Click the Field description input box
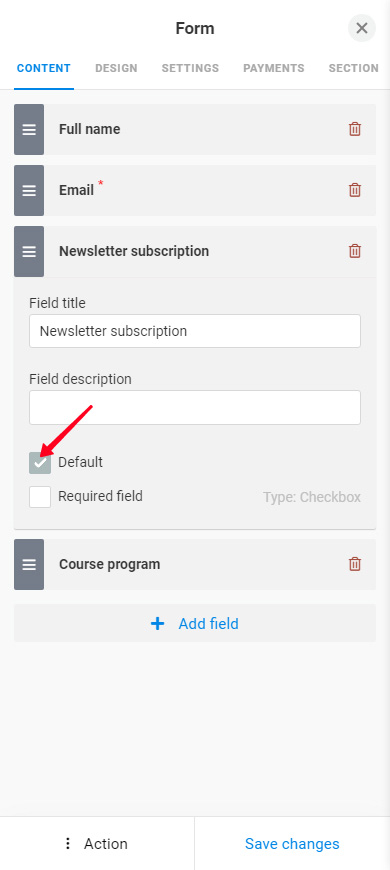 point(195,407)
